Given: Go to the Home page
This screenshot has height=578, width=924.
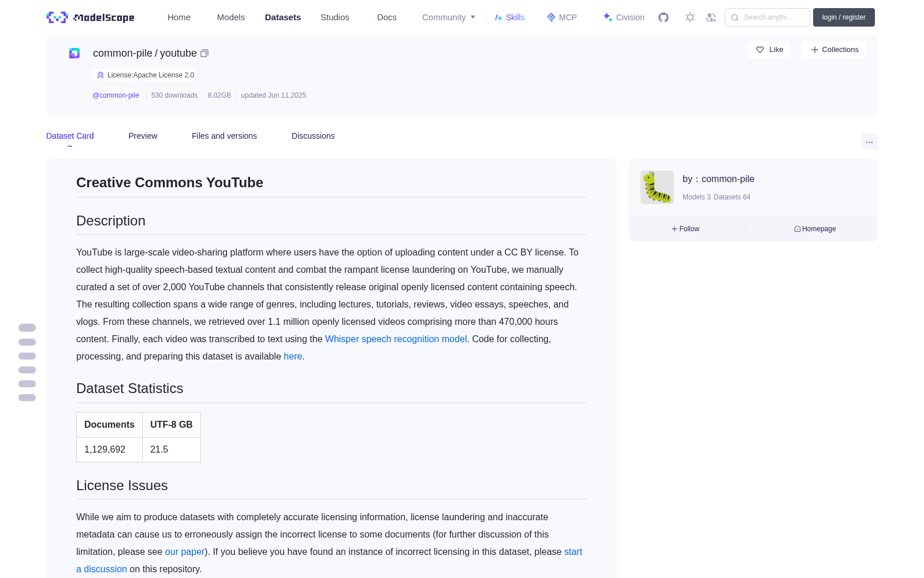Looking at the screenshot, I should point(179,17).
